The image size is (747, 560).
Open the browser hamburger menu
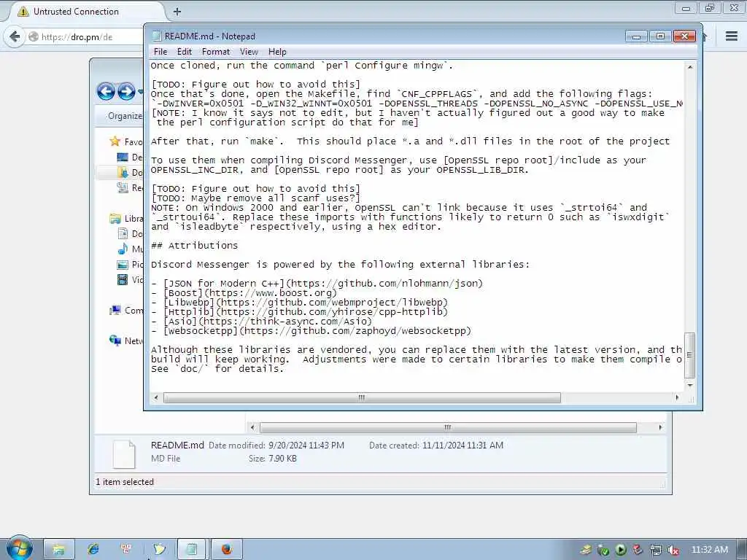point(732,36)
